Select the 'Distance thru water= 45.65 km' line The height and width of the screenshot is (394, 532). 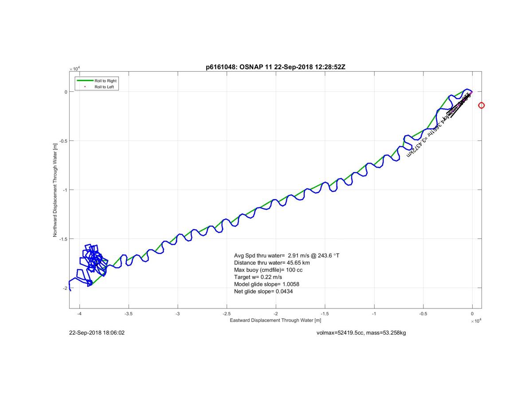[x=272, y=263]
